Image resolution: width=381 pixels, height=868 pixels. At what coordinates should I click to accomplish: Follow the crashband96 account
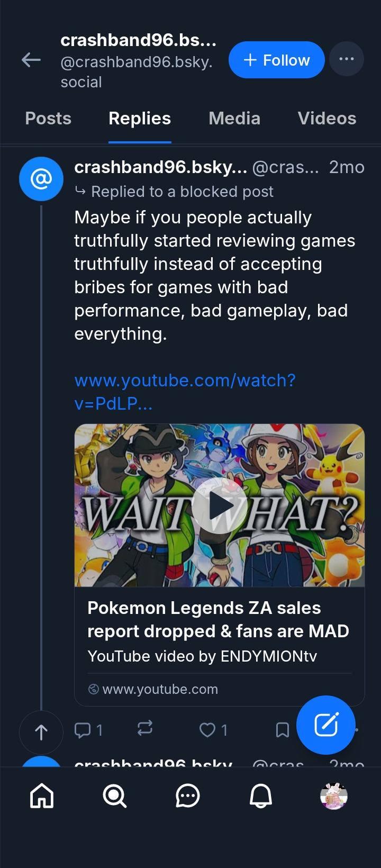pyautogui.click(x=276, y=60)
